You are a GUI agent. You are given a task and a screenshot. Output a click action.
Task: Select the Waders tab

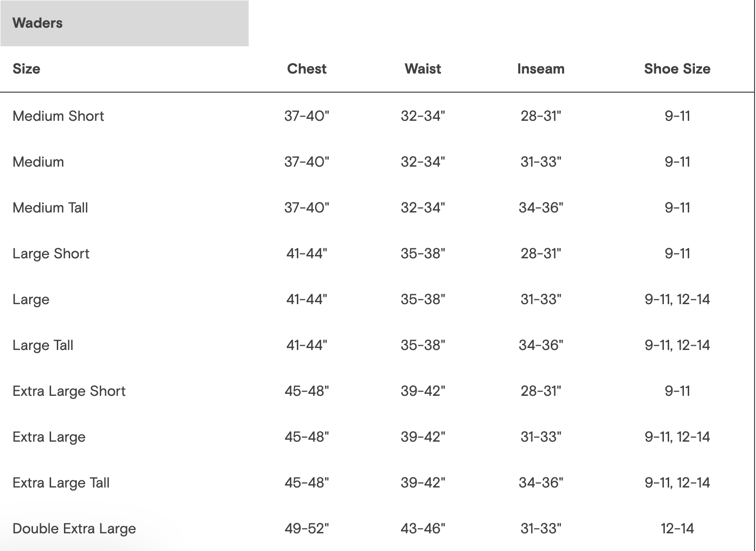124,23
